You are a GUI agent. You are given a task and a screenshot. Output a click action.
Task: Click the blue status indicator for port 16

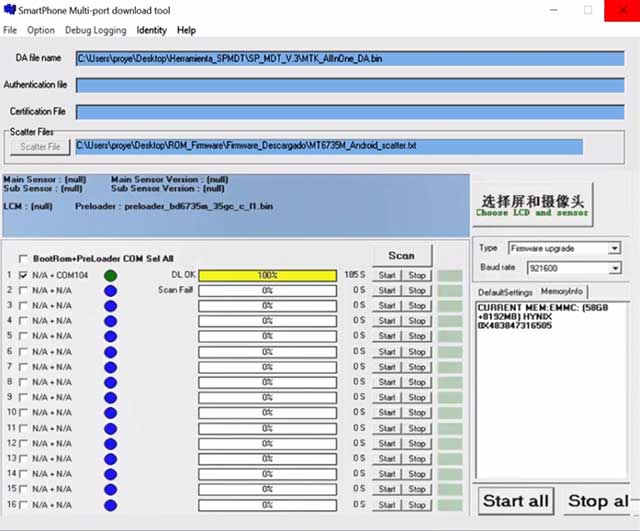pos(111,505)
